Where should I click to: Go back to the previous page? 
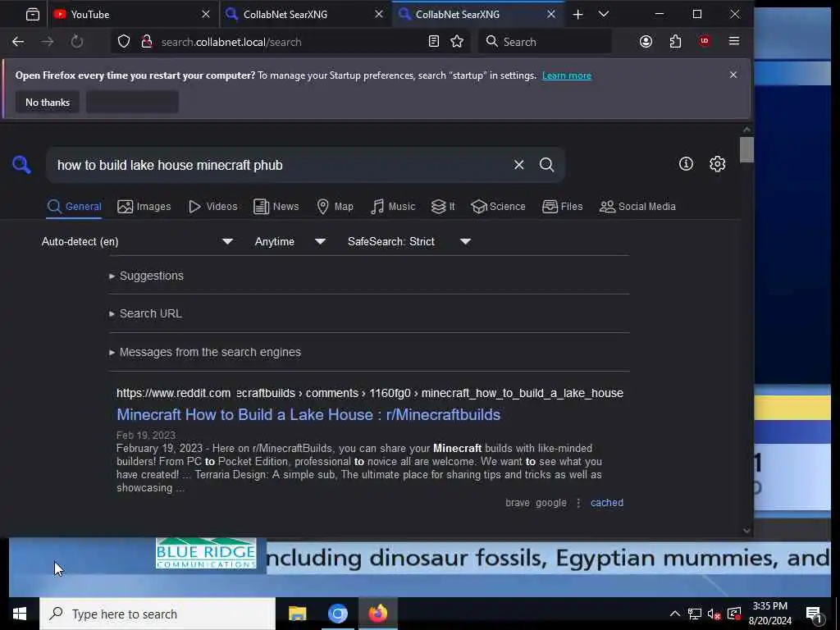pyautogui.click(x=18, y=42)
